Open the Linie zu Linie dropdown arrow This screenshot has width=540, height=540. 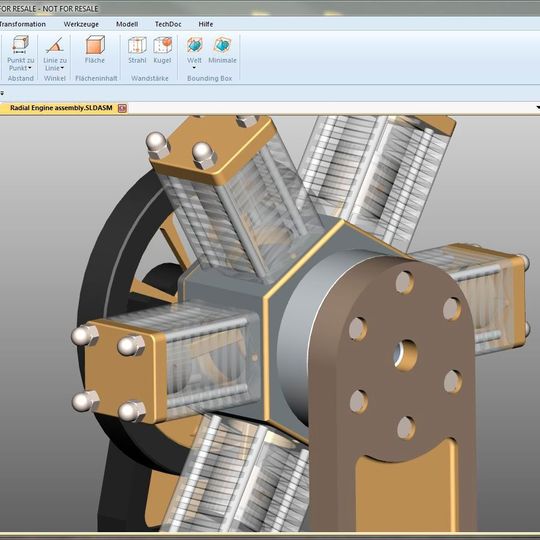tap(62, 68)
